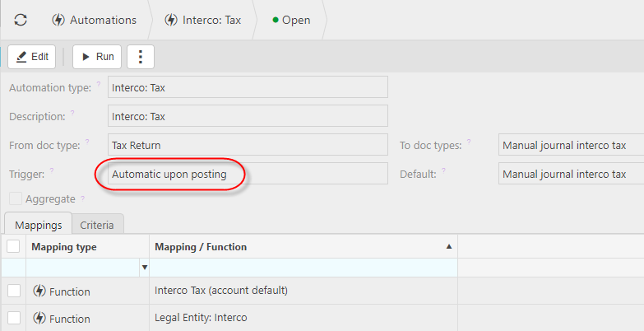Run the automation

point(97,57)
